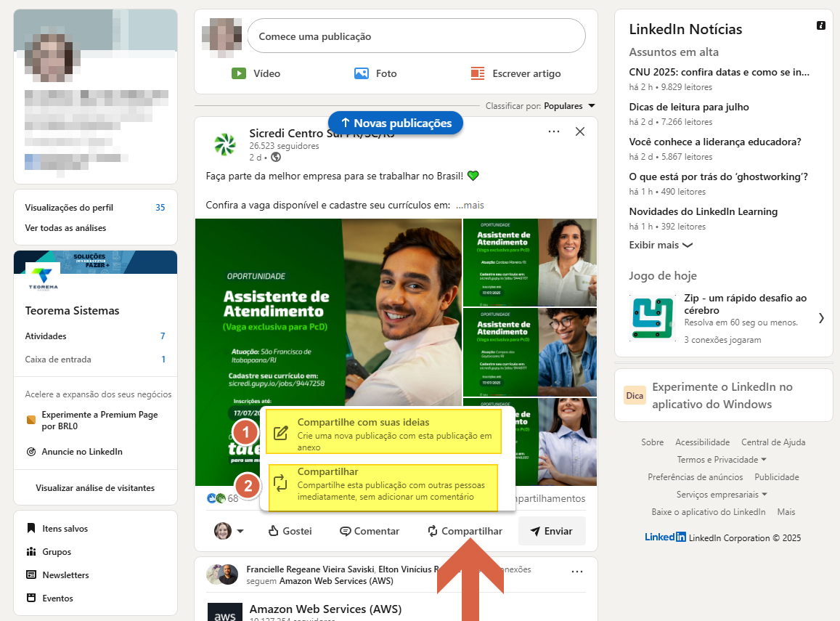The height and width of the screenshot is (621, 840).
Task: Click the Zip game puzzle icon
Action: tap(653, 318)
